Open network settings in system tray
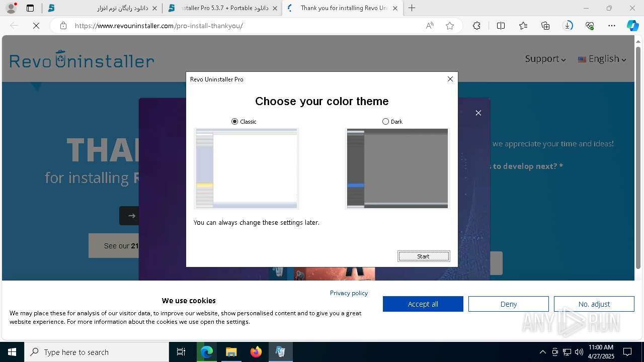The image size is (644, 362). coord(567,352)
